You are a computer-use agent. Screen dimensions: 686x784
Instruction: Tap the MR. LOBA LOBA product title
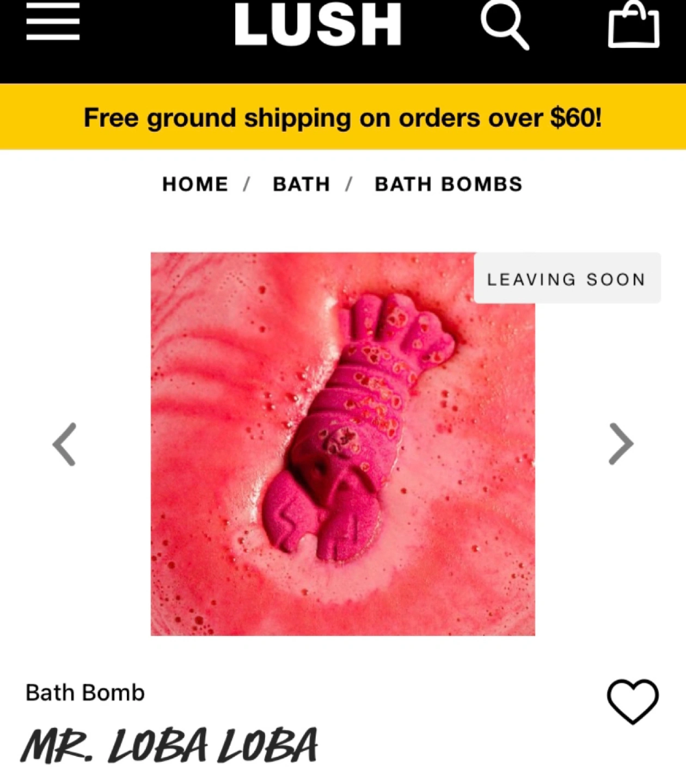pyautogui.click(x=169, y=745)
